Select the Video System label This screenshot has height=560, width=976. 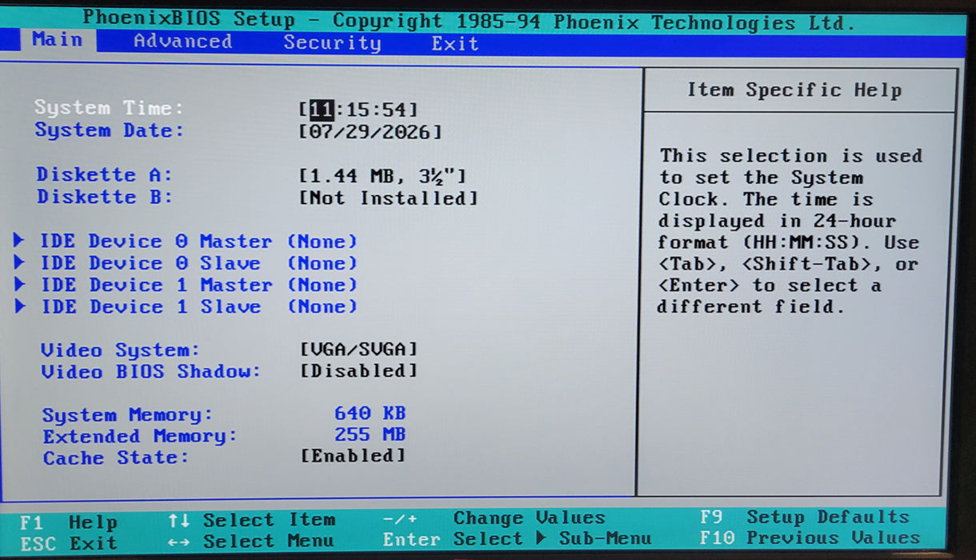click(120, 350)
